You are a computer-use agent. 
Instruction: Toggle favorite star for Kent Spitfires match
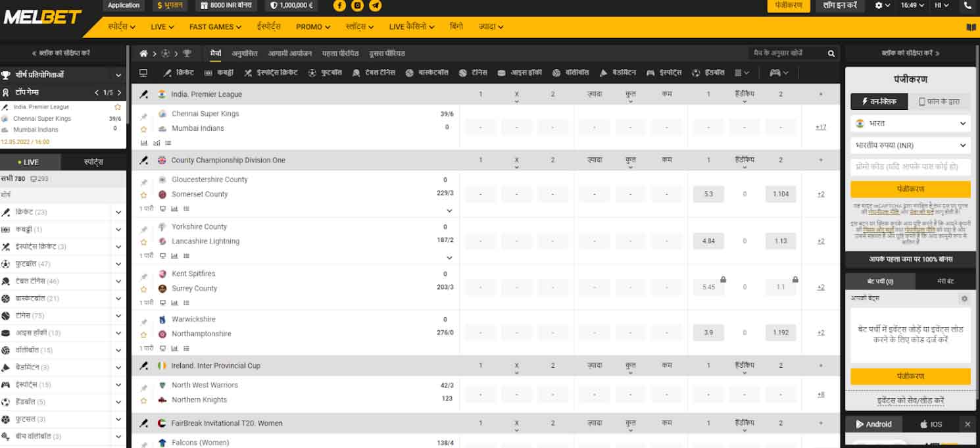tap(143, 289)
